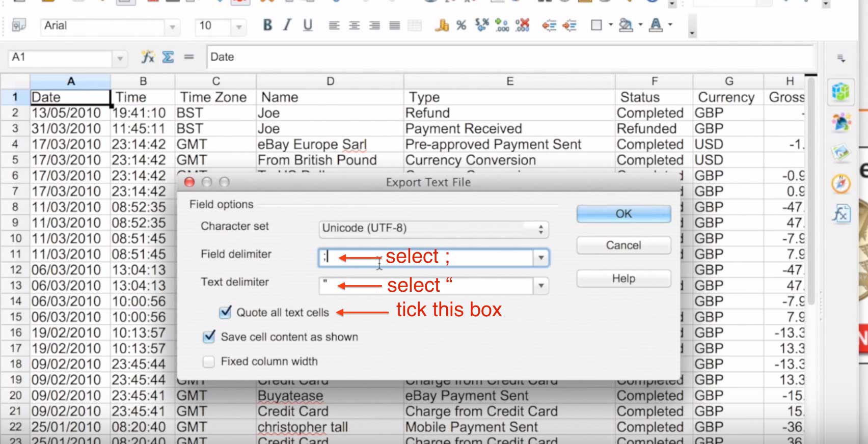Expand the Name Box dropdown

pos(120,58)
